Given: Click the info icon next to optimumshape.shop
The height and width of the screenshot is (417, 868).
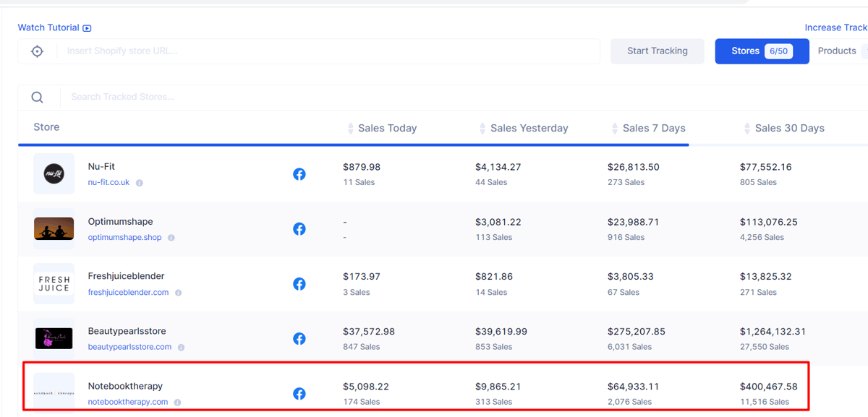Looking at the screenshot, I should pyautogui.click(x=171, y=238).
